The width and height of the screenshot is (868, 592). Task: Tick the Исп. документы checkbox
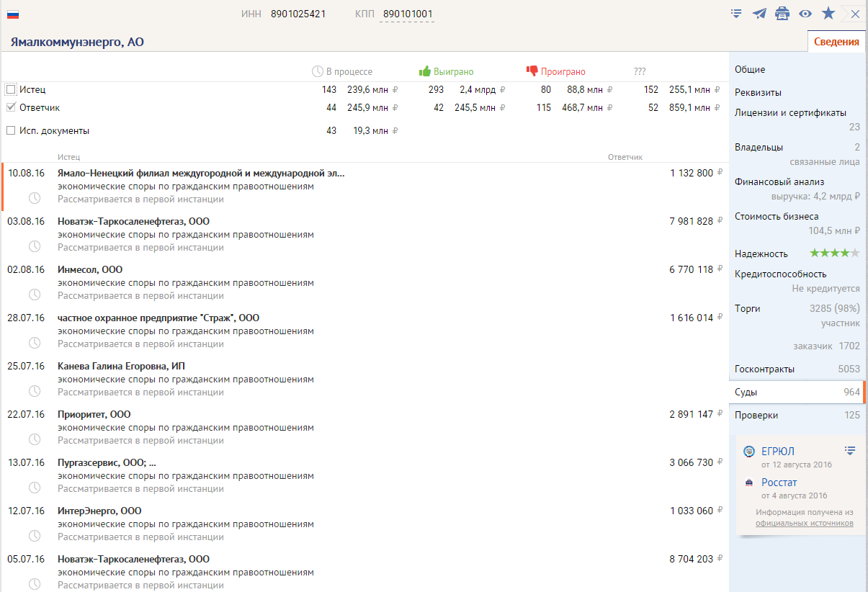coord(11,131)
